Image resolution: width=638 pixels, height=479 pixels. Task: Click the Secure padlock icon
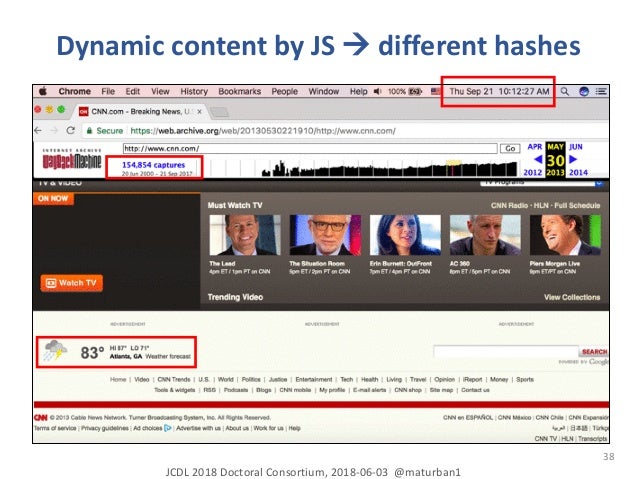pyautogui.click(x=89, y=130)
